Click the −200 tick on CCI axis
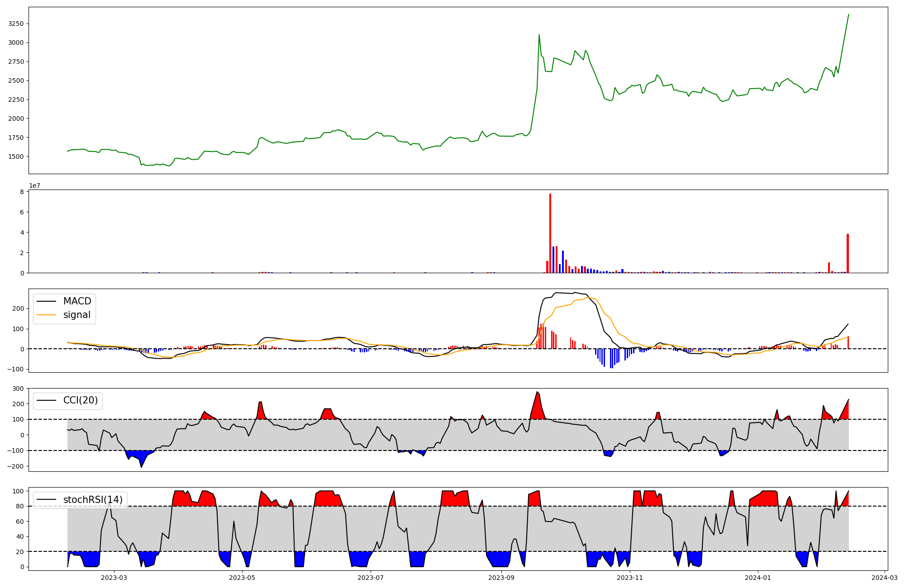Viewport: 905px width, 588px height. 16,466
